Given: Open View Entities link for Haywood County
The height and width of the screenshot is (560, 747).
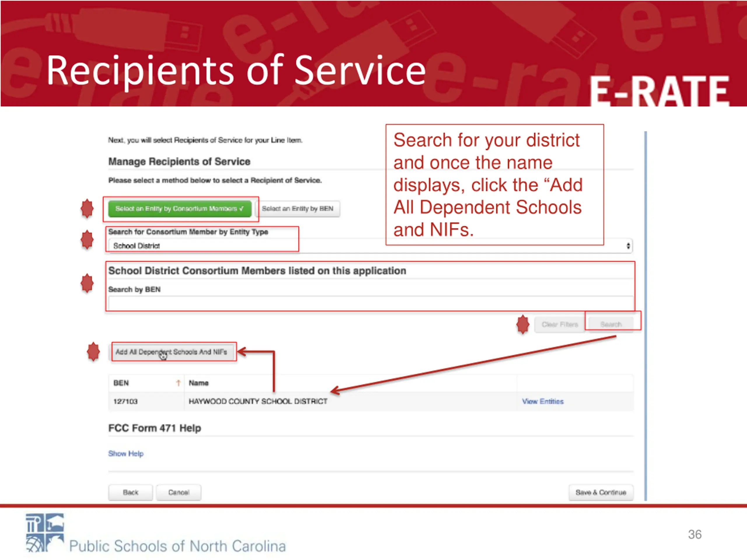Looking at the screenshot, I should coord(543,402).
